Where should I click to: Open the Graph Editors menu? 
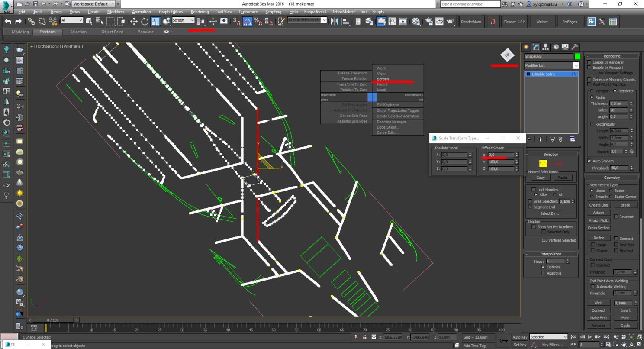coord(171,12)
